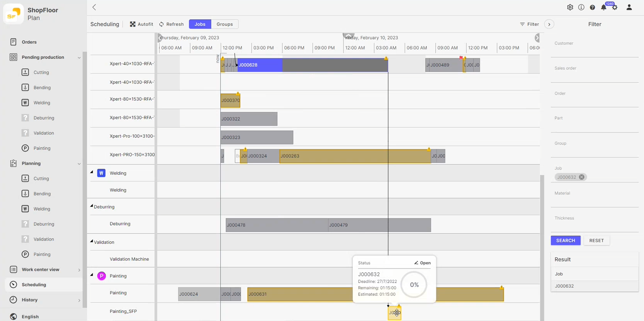This screenshot has height=321, width=644.
Task: Open History from the sidebar
Action: pyautogui.click(x=29, y=300)
